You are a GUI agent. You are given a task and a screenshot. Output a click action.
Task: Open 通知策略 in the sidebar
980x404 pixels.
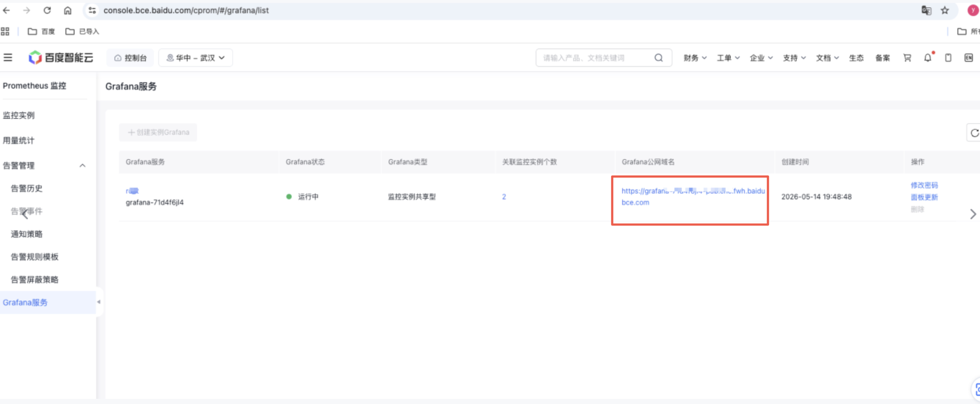coord(27,234)
